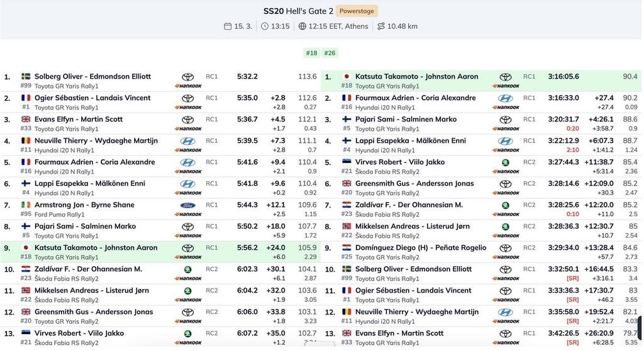Image resolution: width=644 pixels, height=351 pixels.
Task: Click Hyundai logo in overall row Fourmaux Adrien
Action: pyautogui.click(x=506, y=98)
